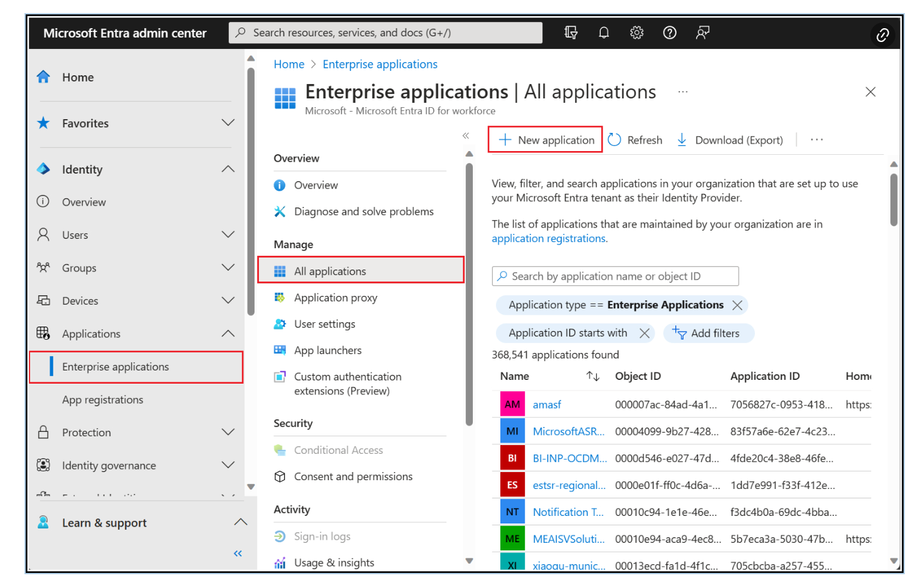This screenshot has width=923, height=588.
Task: Click the Download (Export) arrow icon
Action: (x=682, y=140)
